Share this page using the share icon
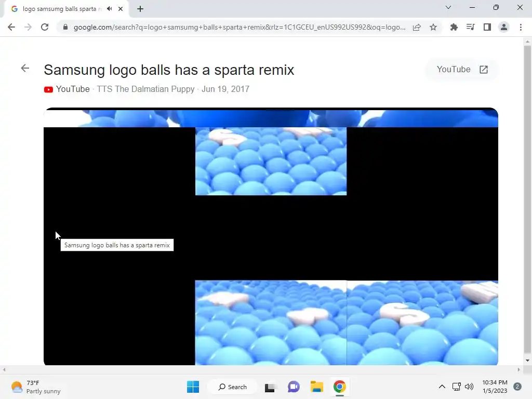 pos(417,27)
